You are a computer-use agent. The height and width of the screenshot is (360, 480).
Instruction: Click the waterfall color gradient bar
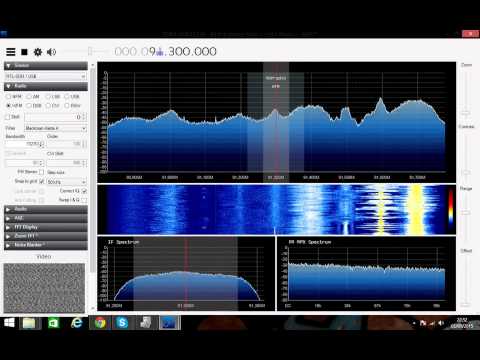coord(451,207)
